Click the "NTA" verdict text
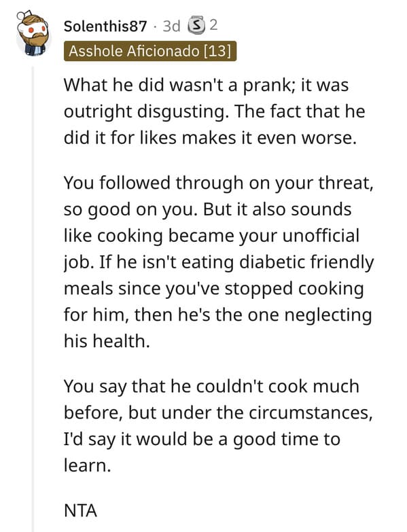 [x=80, y=511]
